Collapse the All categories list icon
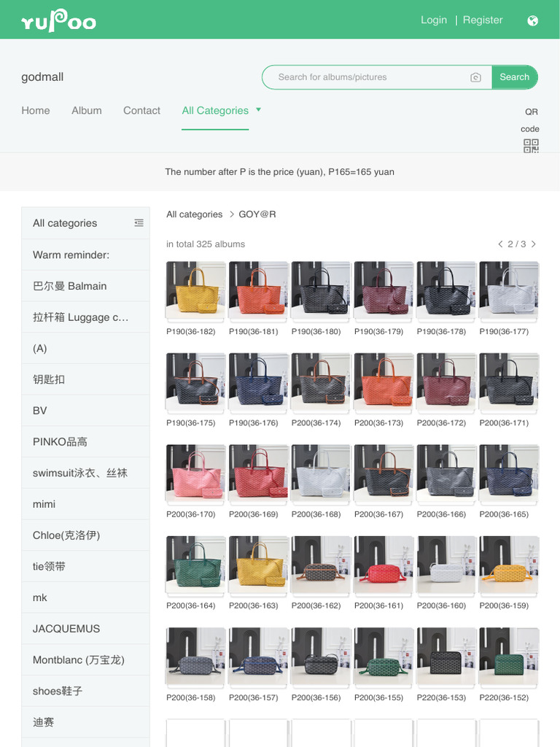560x747 pixels. (139, 222)
